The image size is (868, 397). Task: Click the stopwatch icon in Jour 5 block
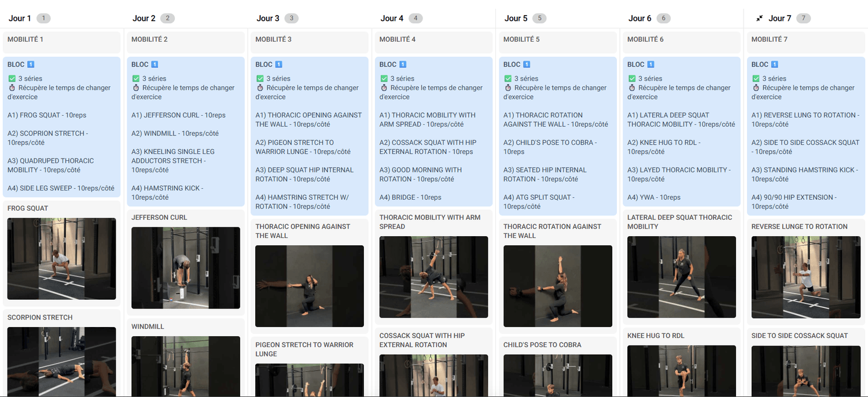click(508, 88)
